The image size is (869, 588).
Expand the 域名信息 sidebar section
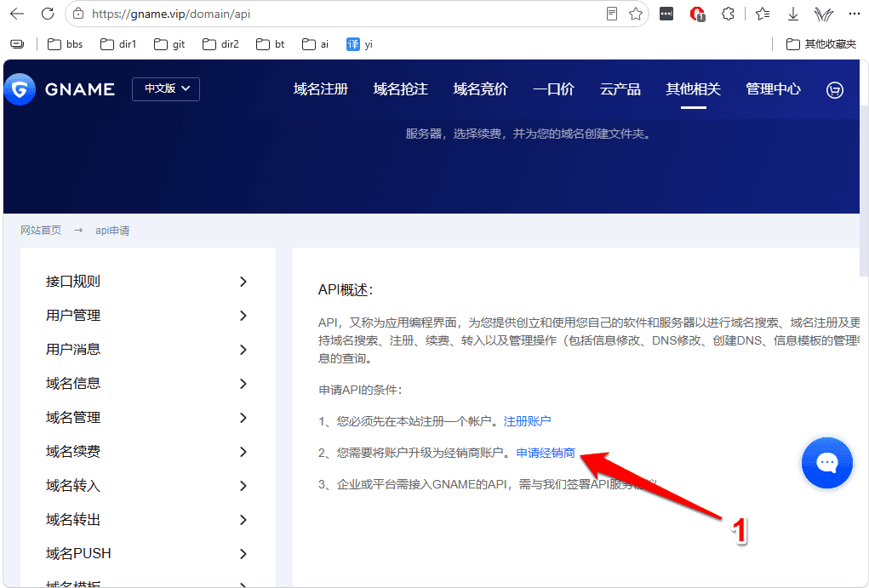147,384
